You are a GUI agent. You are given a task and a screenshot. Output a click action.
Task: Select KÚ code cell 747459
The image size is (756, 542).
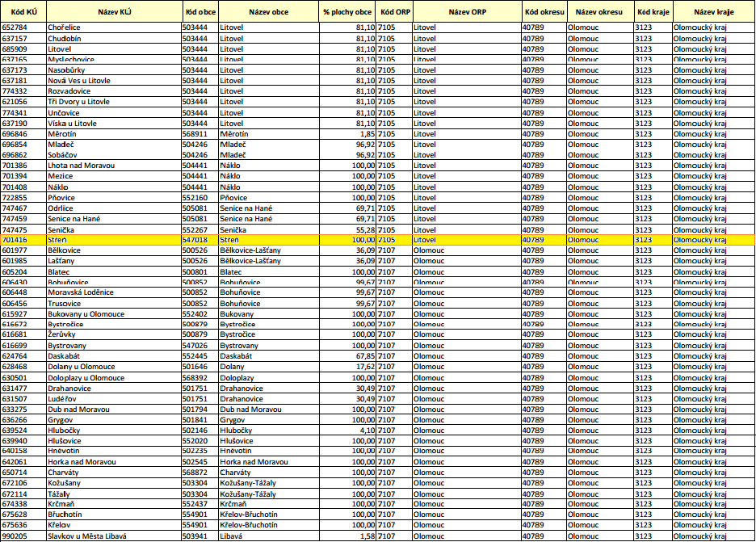tap(23, 218)
